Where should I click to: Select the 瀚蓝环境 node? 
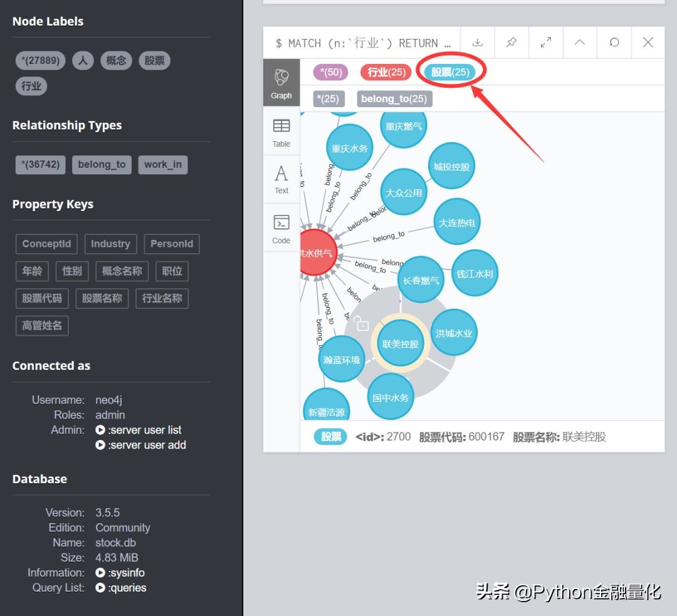point(342,359)
